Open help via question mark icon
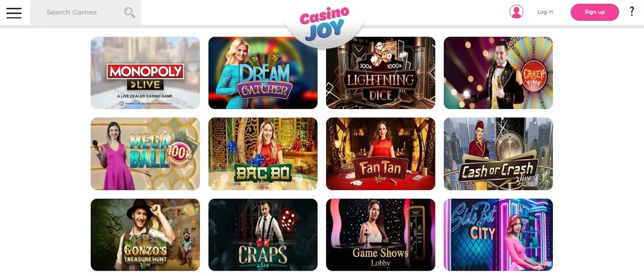 (x=632, y=11)
